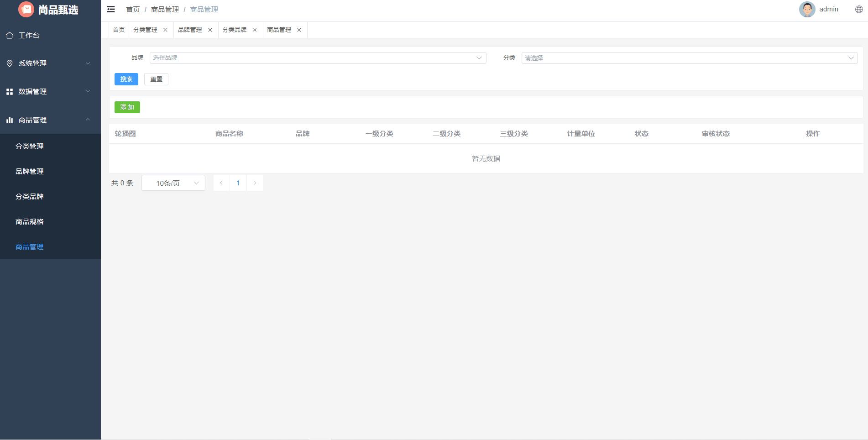Viewport: 868px width, 440px height.
Task: Click the green 添加 add button
Action: pos(127,107)
